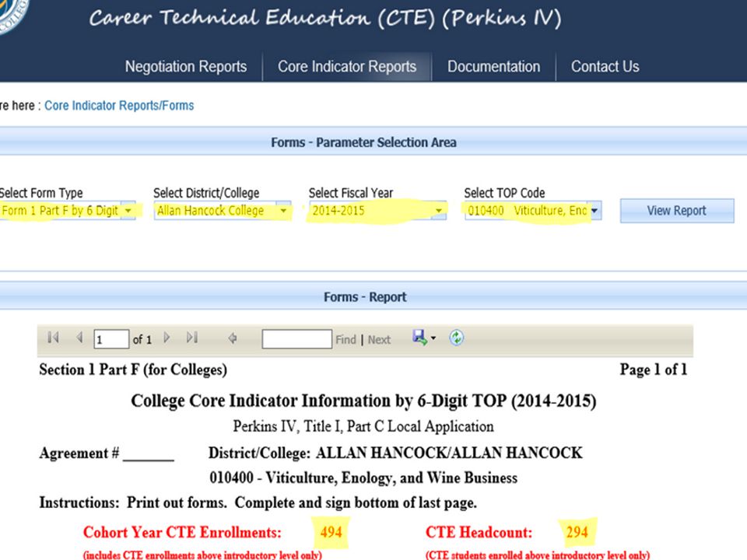Click Find link in report toolbar
747x560 pixels.
345,340
